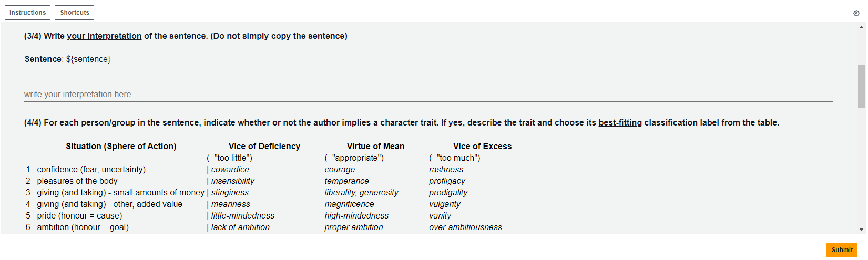Viewport: 868px width, 260px height.
Task: Select the 'magnificence' table entry
Action: 350,204
